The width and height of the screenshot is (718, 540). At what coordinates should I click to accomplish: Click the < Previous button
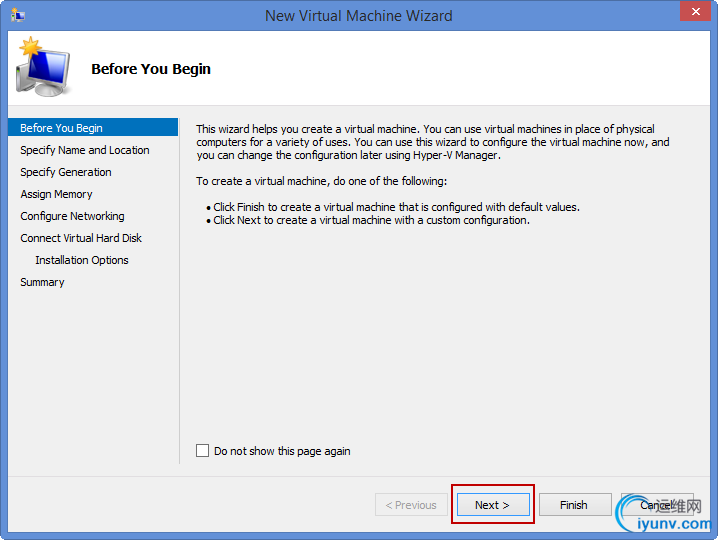[411, 505]
